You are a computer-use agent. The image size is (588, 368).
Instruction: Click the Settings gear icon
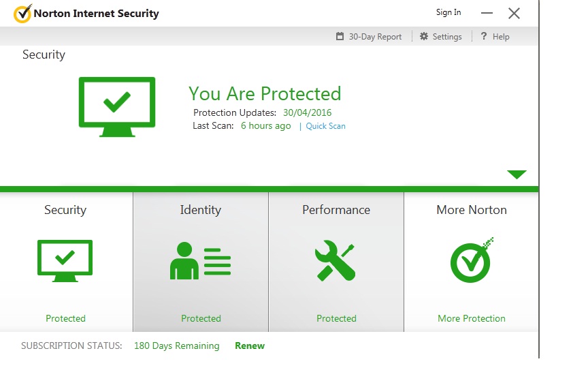click(x=424, y=36)
